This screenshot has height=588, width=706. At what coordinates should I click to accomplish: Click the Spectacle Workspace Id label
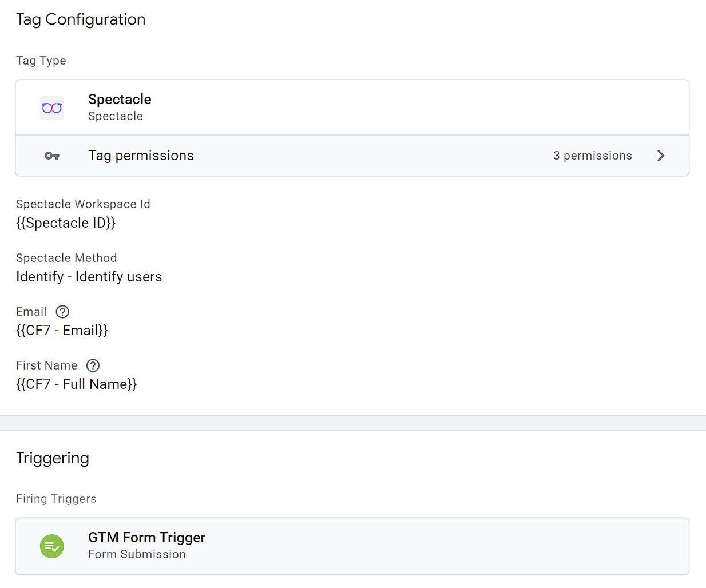83,204
